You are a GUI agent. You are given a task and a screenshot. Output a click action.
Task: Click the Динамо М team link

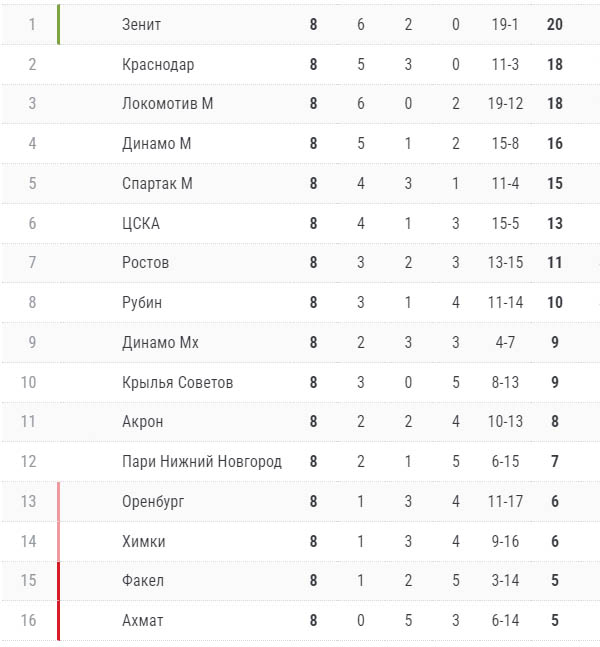(155, 144)
